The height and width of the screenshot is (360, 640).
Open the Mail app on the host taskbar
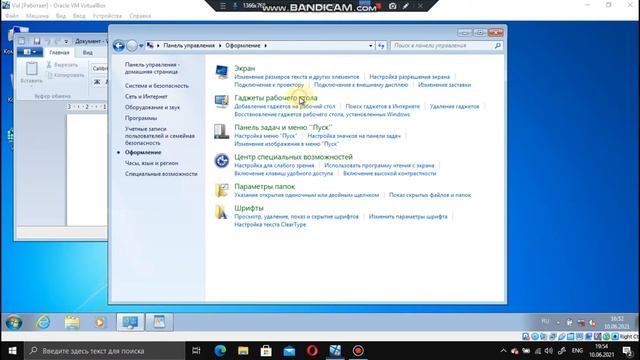[289, 351]
